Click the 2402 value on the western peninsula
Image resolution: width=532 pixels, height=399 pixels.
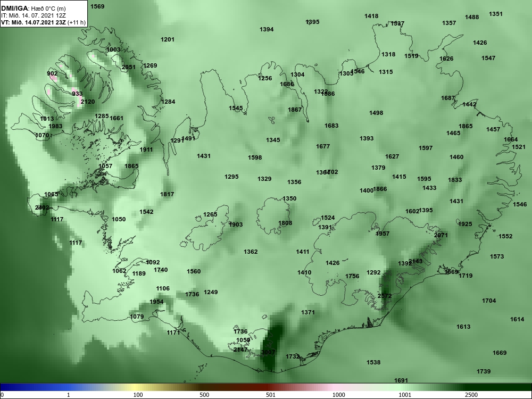coord(42,207)
